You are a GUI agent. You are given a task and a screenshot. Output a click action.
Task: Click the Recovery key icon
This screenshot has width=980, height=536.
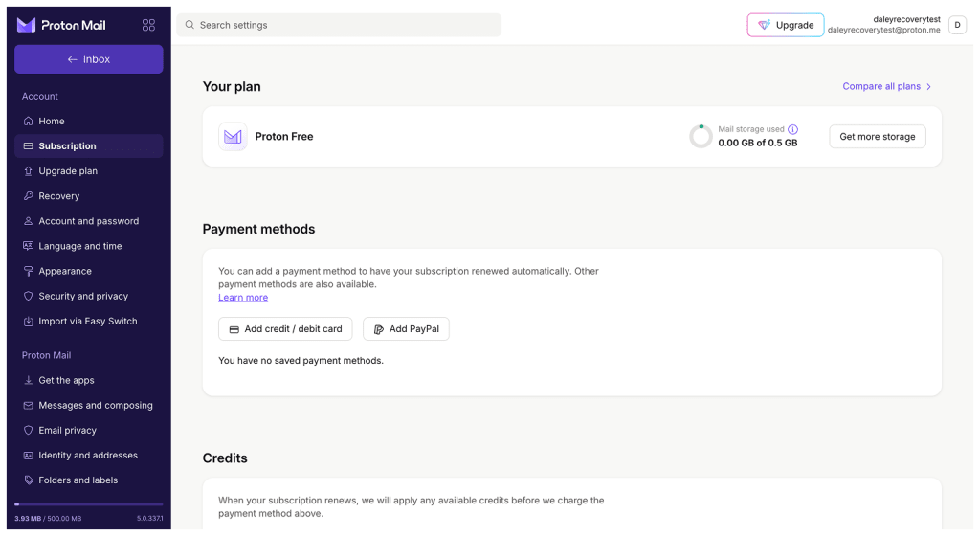(28, 196)
